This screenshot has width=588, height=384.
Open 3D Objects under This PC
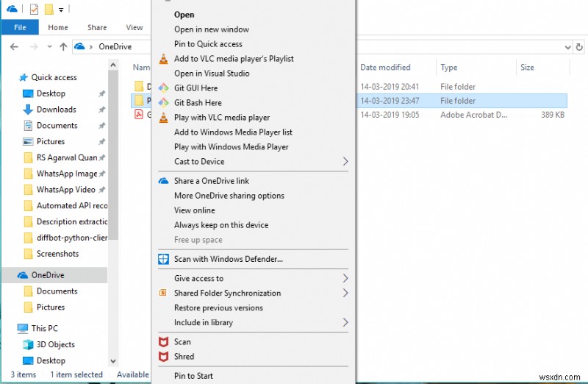coord(56,344)
